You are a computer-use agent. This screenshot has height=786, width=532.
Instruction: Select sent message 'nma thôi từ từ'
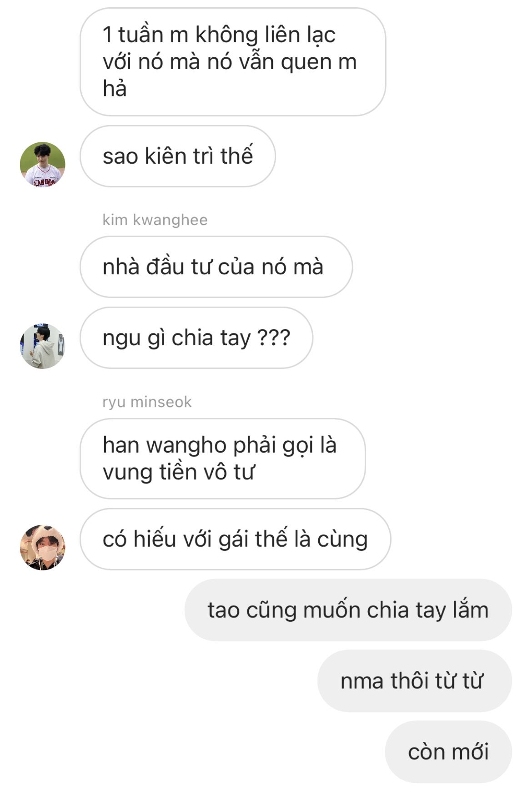tap(415, 681)
